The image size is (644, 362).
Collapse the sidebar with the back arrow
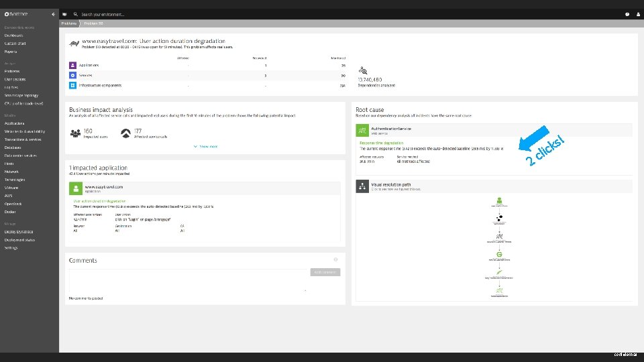click(x=54, y=14)
